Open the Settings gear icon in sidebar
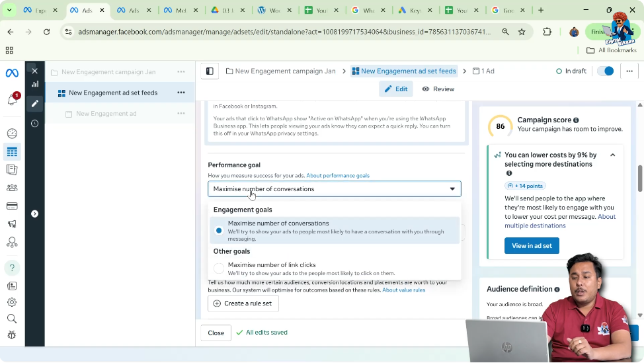Screen dimensions: 644x363 (12, 302)
